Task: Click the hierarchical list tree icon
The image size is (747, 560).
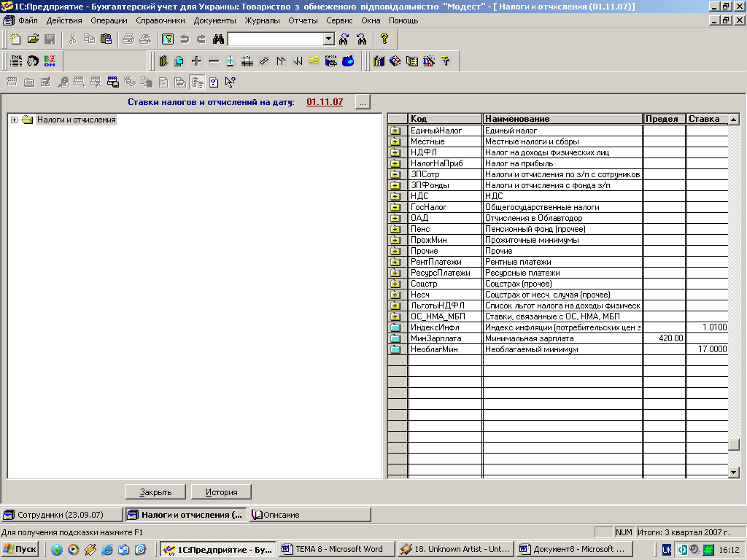Action: (x=197, y=82)
